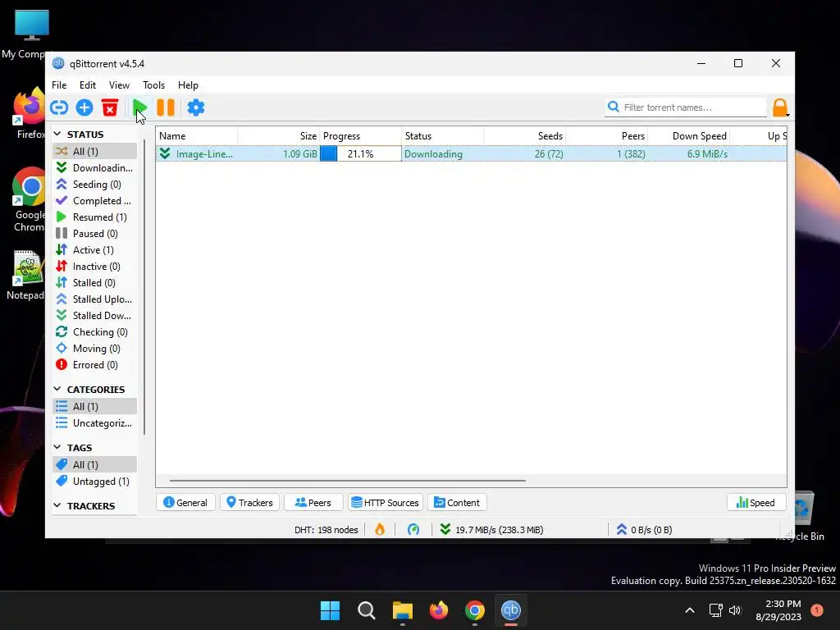The image size is (840, 630).
Task: Open File Explorer from the taskbar
Action: click(x=402, y=610)
